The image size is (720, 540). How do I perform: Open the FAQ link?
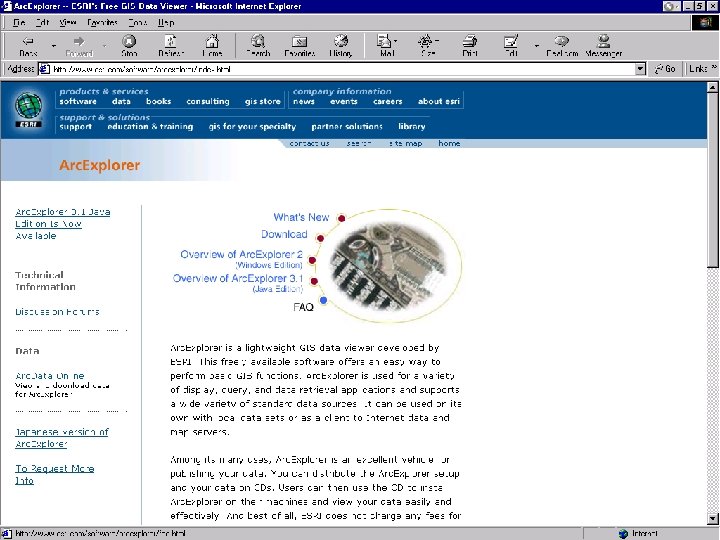point(303,307)
